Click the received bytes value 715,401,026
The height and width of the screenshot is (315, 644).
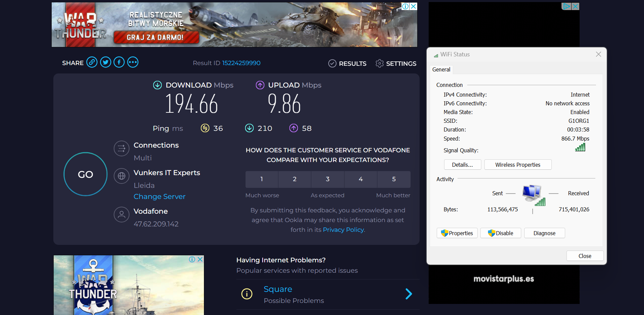pos(574,209)
